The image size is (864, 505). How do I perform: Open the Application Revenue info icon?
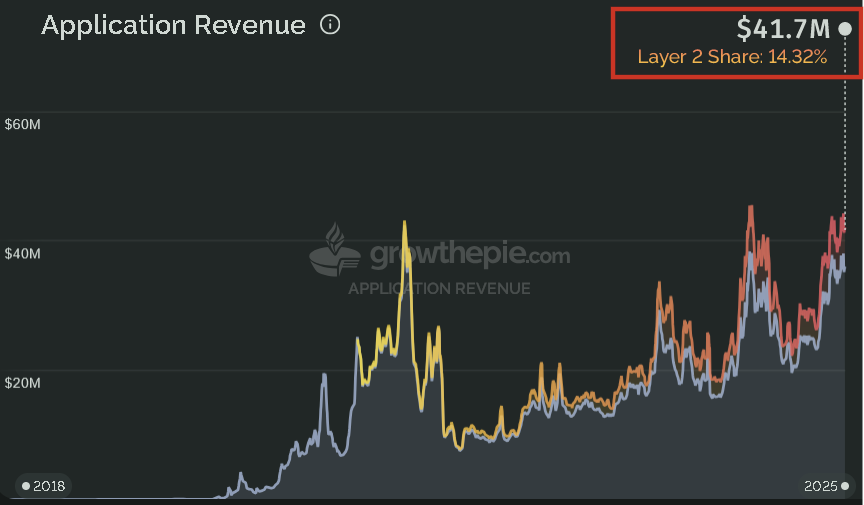pyautogui.click(x=330, y=25)
